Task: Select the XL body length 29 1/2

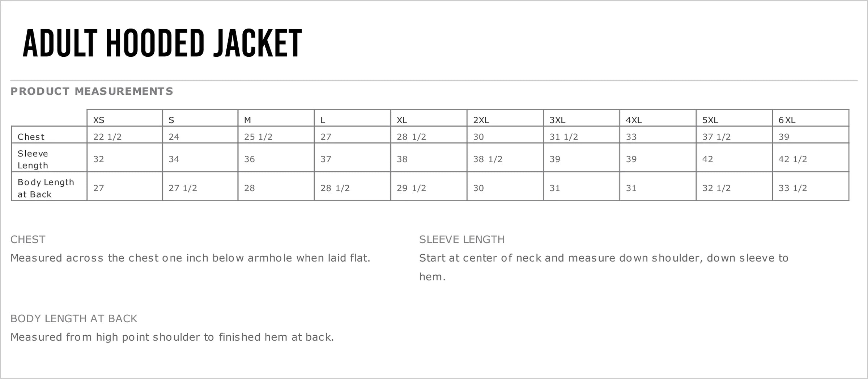Action: tap(412, 188)
